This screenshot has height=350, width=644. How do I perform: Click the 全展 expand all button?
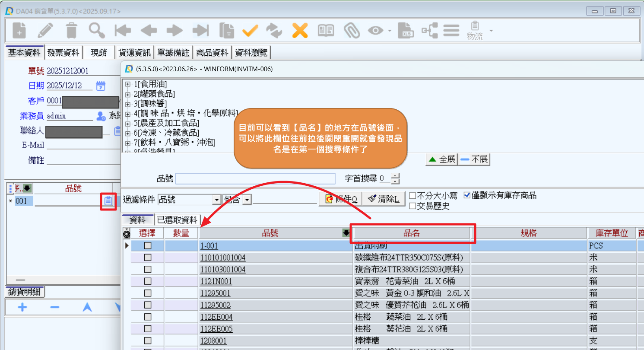441,159
